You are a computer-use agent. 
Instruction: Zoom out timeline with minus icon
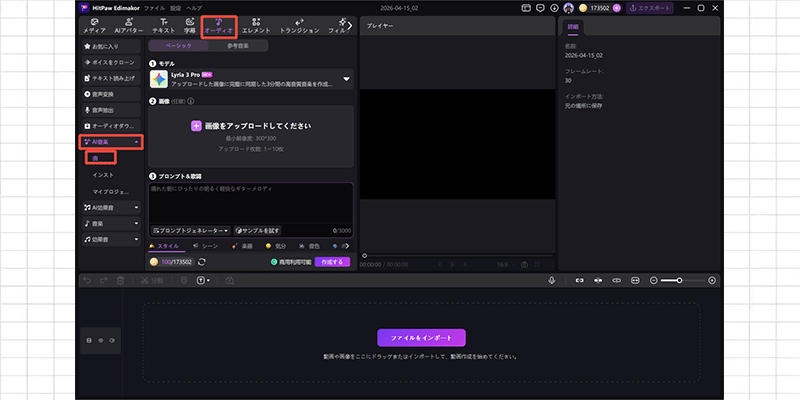point(654,280)
